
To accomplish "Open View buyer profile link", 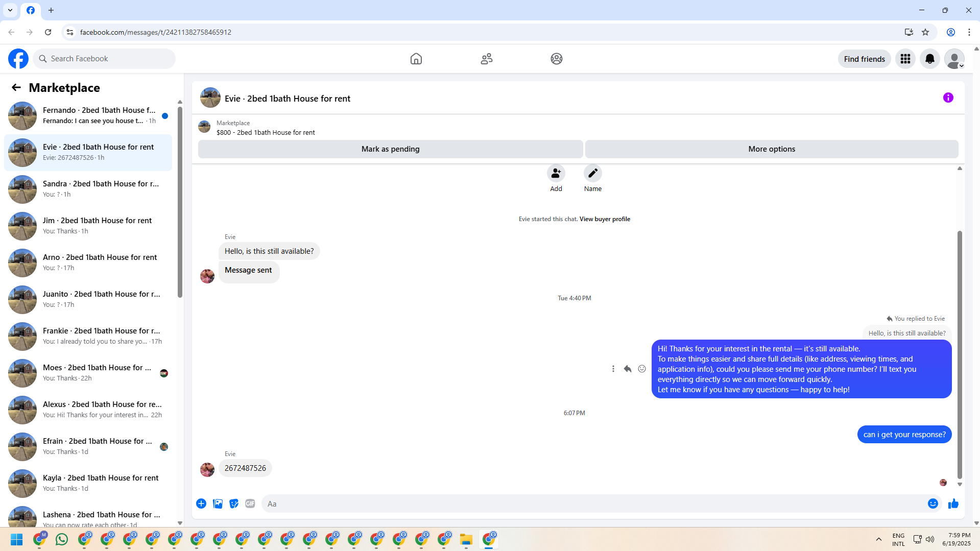I will 605,219.
